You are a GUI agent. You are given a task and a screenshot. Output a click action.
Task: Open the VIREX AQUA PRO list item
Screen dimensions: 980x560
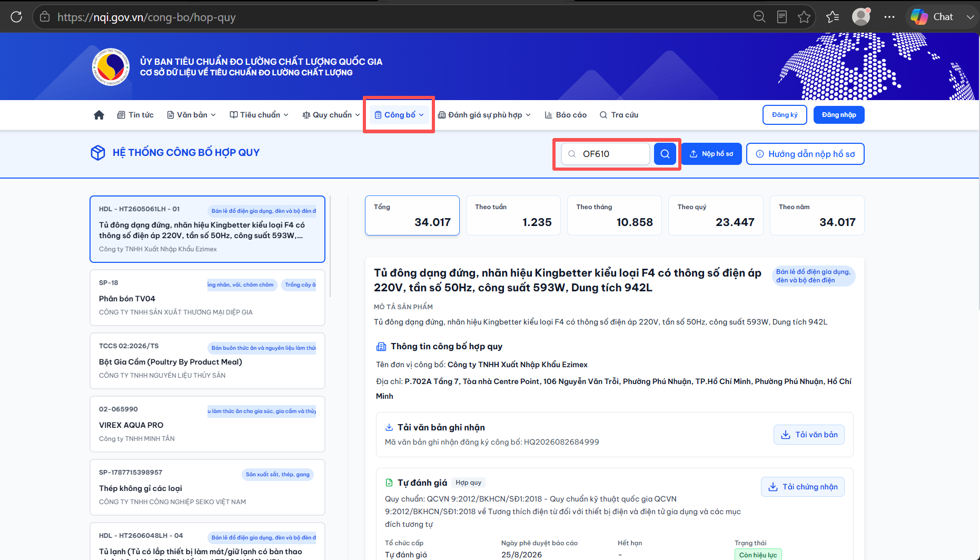207,424
